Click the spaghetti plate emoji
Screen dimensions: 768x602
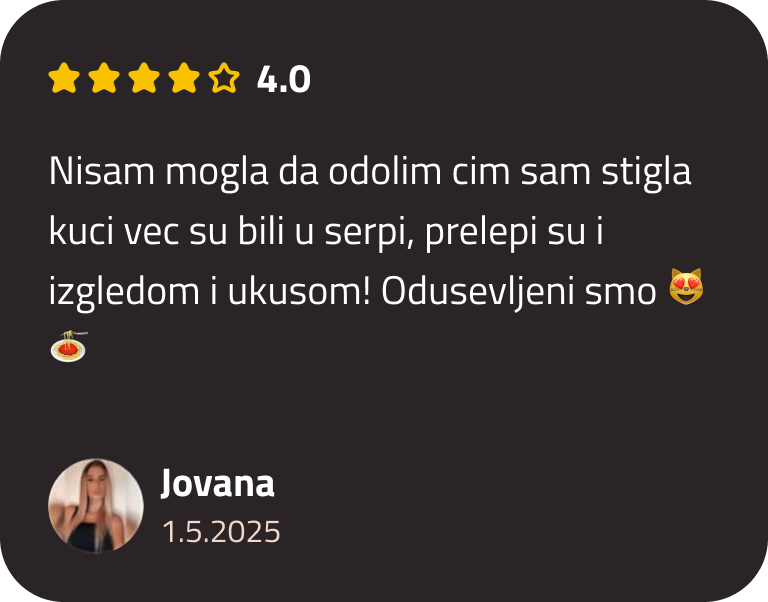[x=69, y=346]
